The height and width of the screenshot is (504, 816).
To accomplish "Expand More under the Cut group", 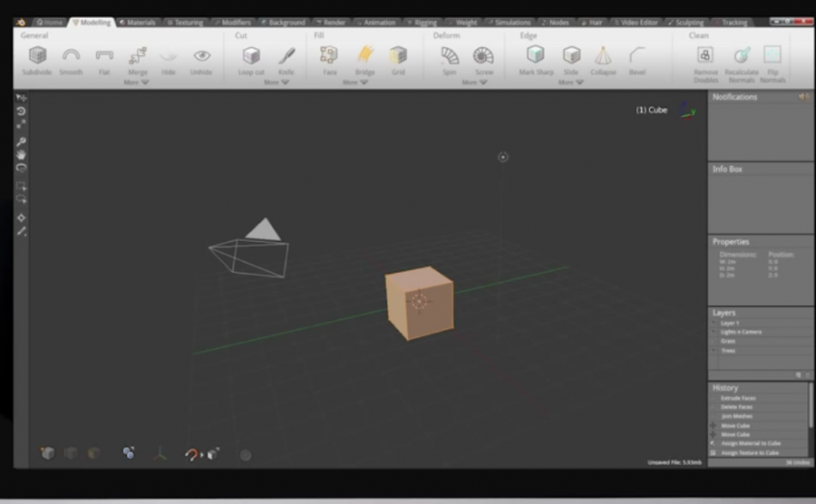I will pyautogui.click(x=277, y=82).
